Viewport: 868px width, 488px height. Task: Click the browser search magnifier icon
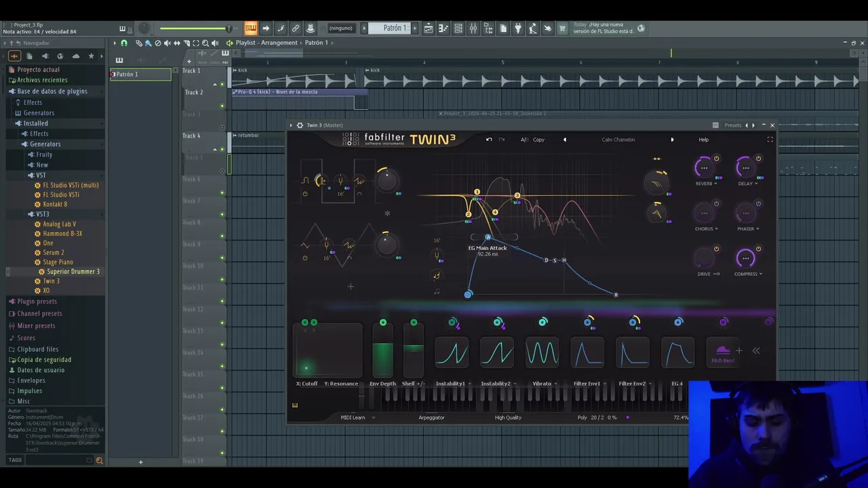point(99,460)
